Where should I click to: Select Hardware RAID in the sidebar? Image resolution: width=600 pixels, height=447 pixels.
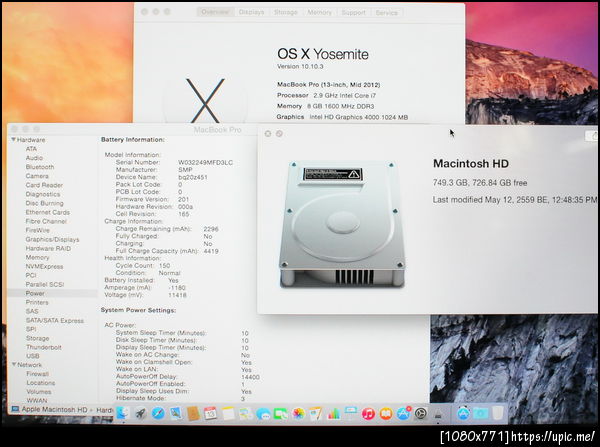pos(48,248)
